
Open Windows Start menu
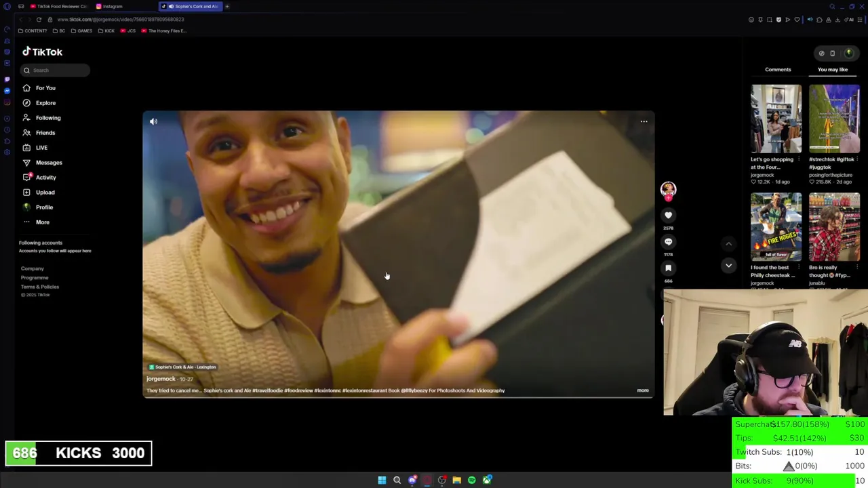tap(382, 480)
